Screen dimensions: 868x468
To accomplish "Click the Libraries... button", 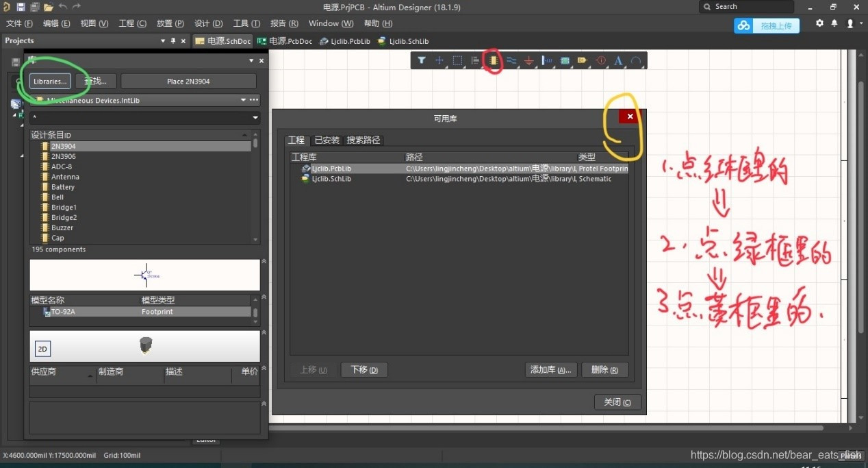I will tap(50, 81).
